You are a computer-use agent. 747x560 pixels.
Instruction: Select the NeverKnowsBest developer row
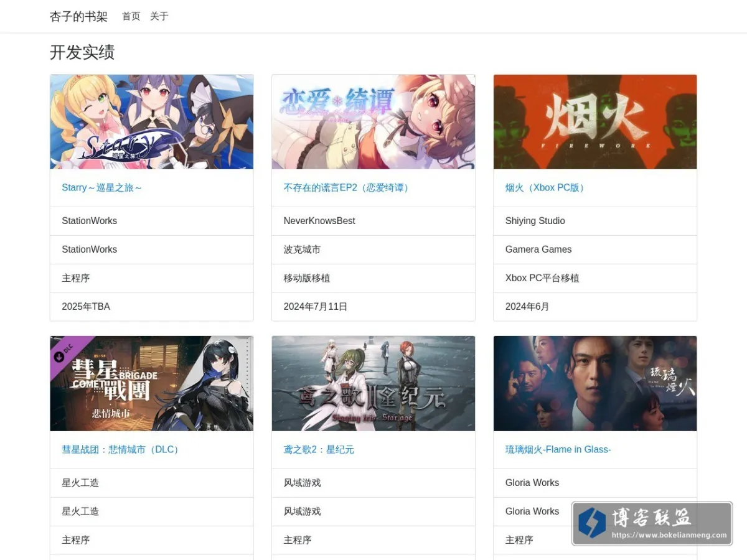pyautogui.click(x=374, y=221)
